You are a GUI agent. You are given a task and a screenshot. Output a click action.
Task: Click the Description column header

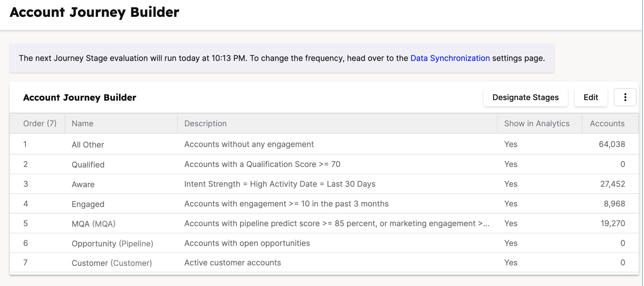[205, 124]
